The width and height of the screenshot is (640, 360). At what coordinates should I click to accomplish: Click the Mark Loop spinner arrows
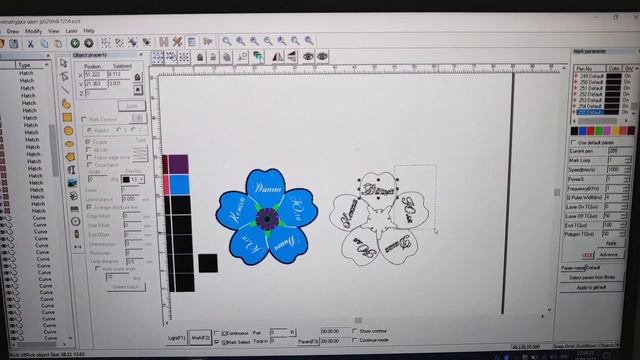coord(627,160)
